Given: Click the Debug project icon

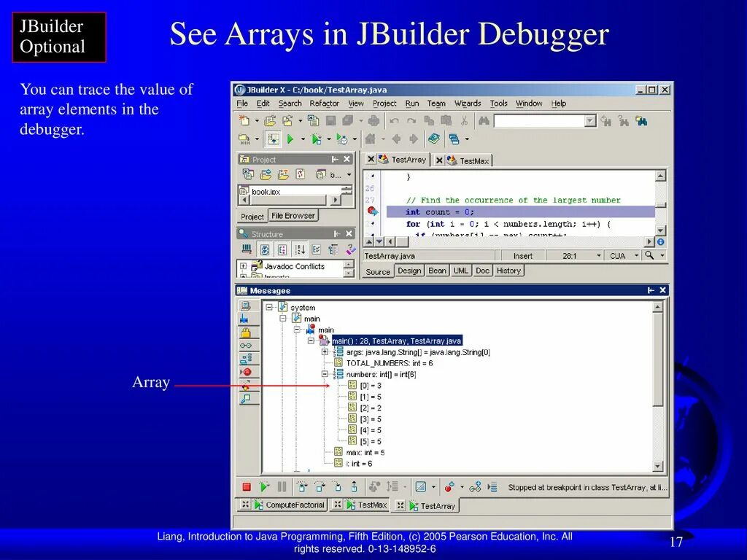Looking at the screenshot, I should tap(316, 139).
